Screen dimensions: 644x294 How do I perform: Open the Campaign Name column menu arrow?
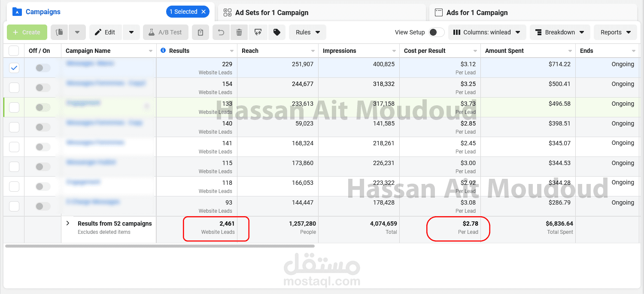click(151, 51)
